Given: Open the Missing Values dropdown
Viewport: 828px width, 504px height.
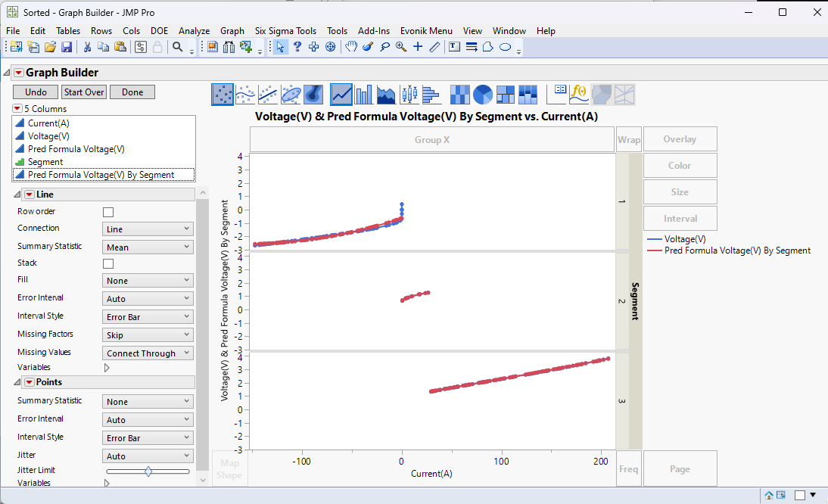Looking at the screenshot, I should (148, 353).
